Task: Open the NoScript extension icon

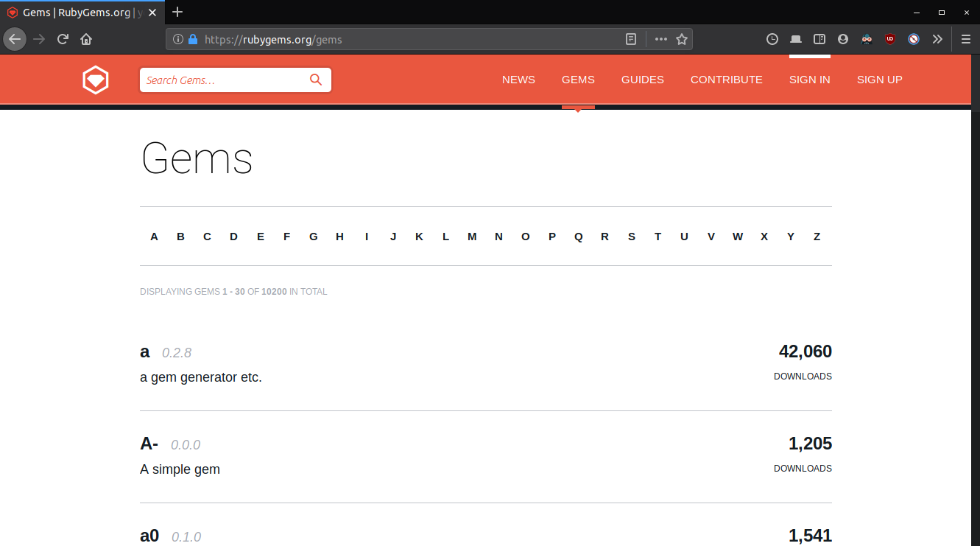Action: click(x=914, y=39)
